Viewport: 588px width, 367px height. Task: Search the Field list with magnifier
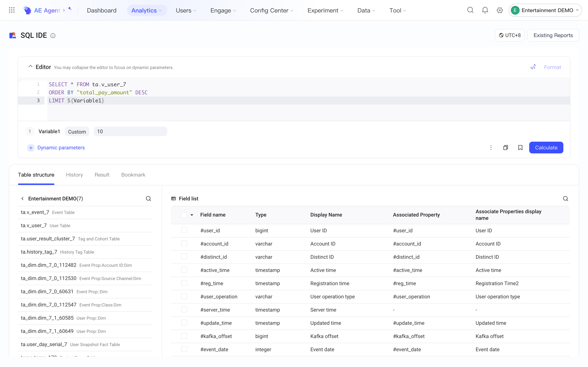pyautogui.click(x=565, y=199)
